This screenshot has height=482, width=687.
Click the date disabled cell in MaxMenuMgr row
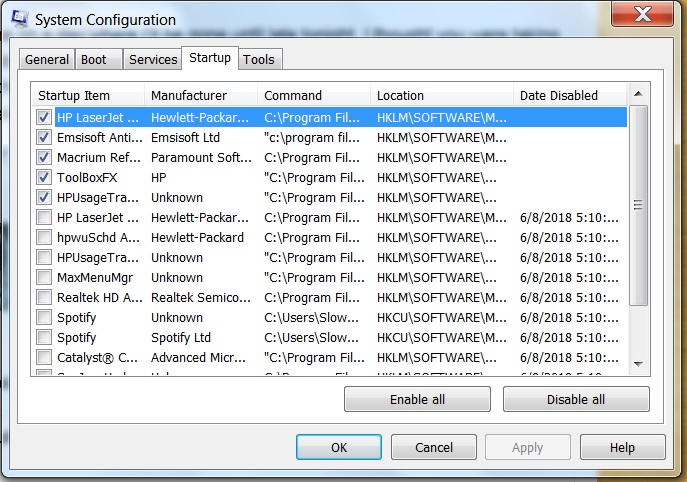click(x=570, y=277)
